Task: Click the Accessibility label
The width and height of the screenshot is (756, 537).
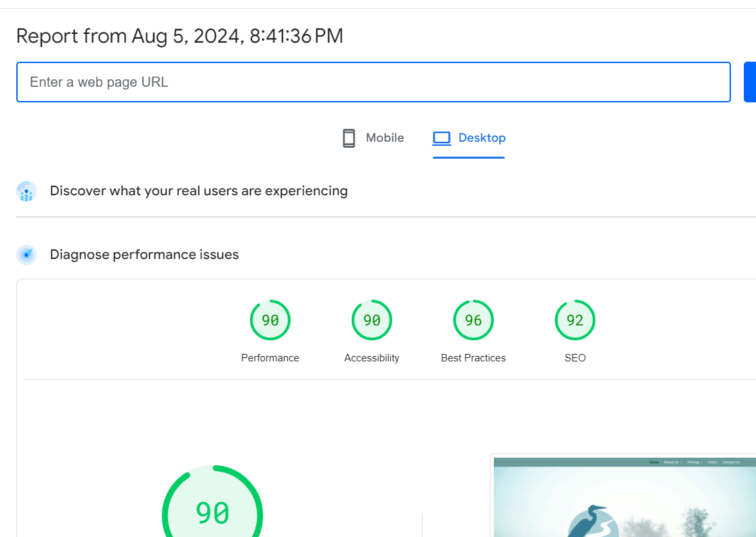Action: (x=372, y=358)
